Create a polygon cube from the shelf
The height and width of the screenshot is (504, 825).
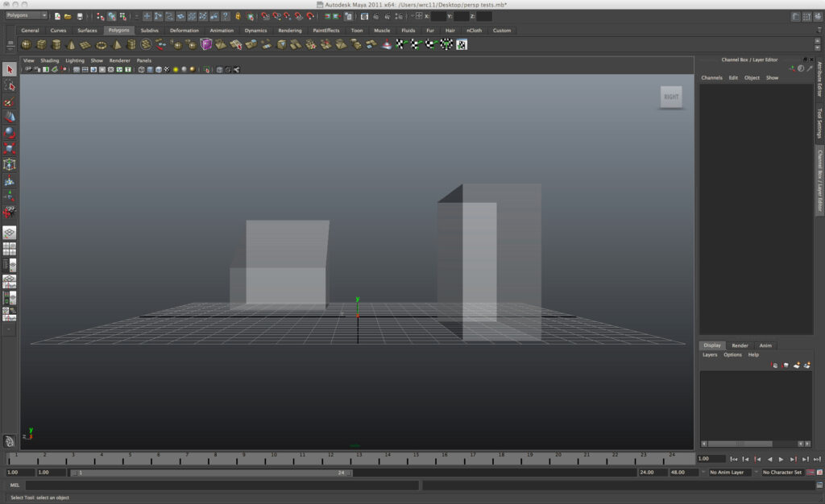[x=41, y=44]
